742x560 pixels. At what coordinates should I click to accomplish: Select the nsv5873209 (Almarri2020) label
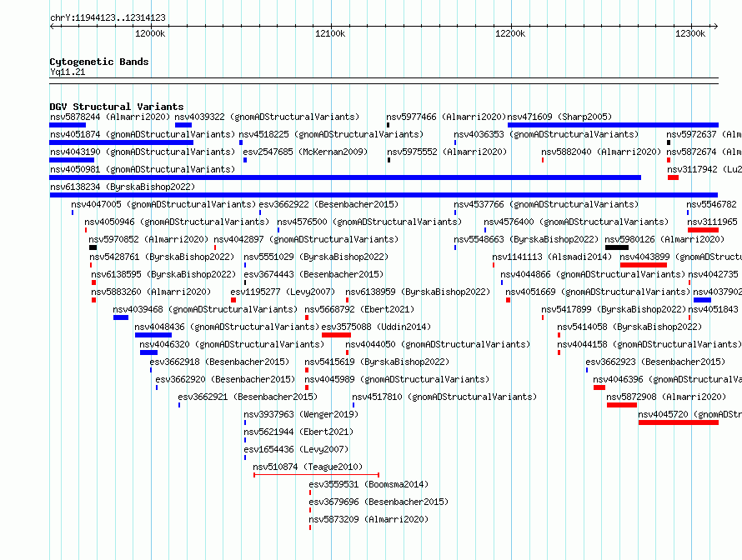pyautogui.click(x=368, y=519)
